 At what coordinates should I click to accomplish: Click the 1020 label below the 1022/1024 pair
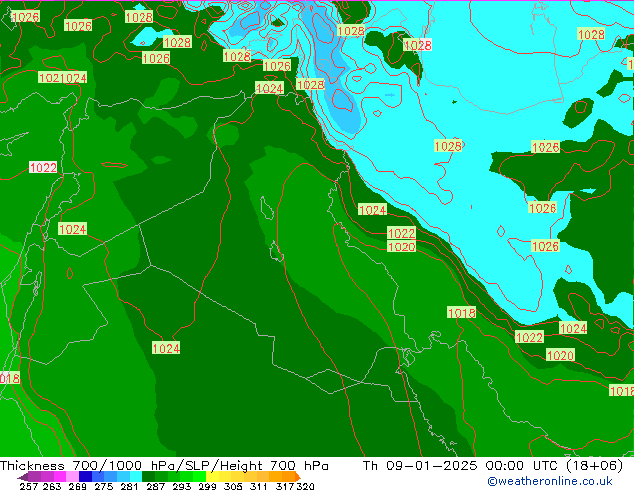click(560, 355)
